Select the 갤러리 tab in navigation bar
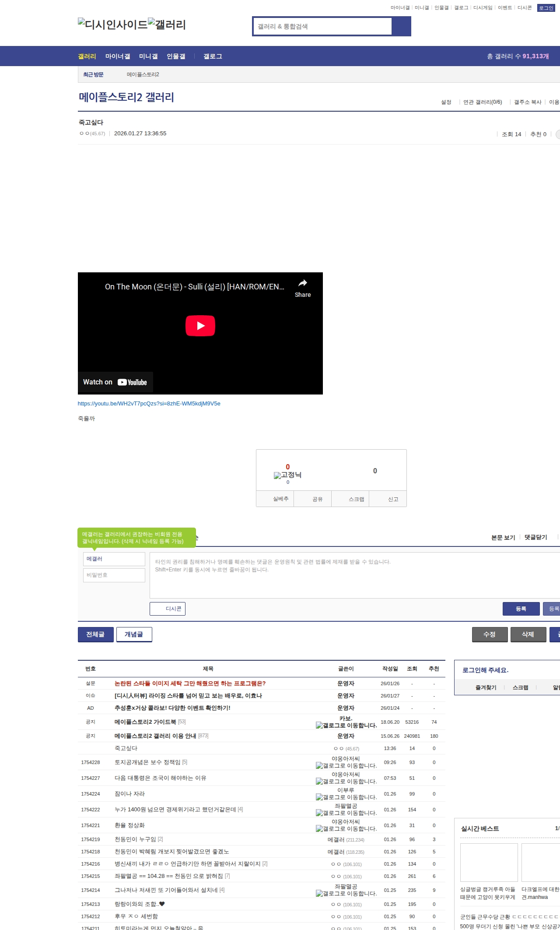Viewport: 560px width, 930px height. pyautogui.click(x=87, y=56)
